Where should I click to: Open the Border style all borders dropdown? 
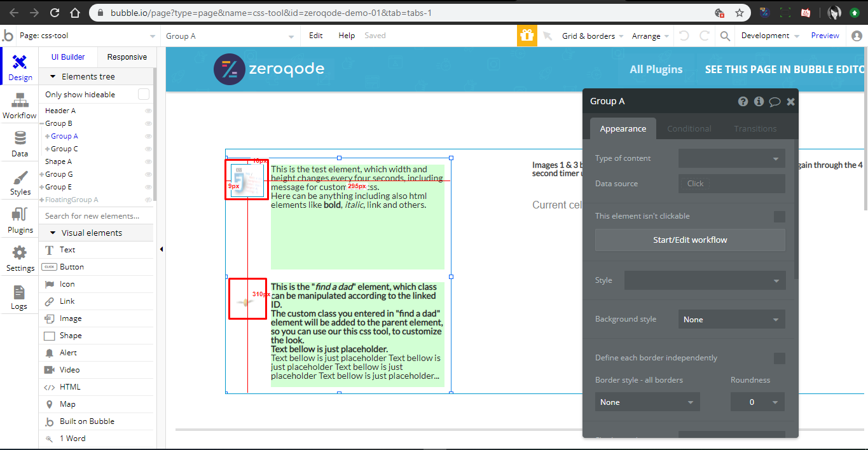pos(647,402)
